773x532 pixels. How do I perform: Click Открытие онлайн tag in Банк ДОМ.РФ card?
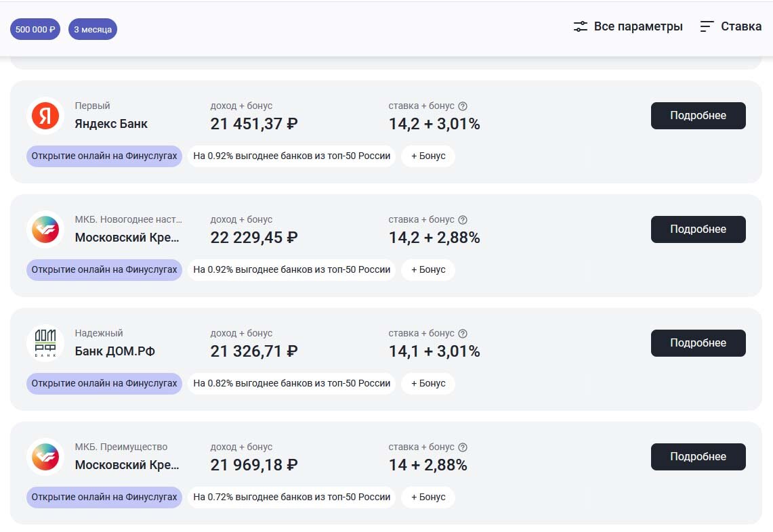pos(104,384)
